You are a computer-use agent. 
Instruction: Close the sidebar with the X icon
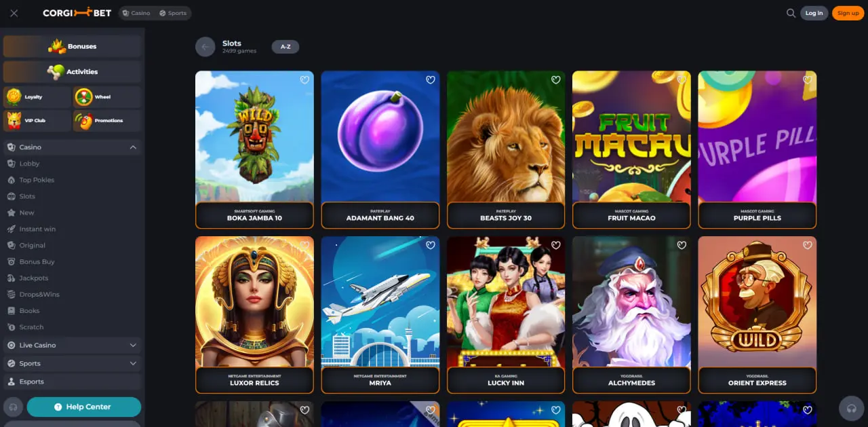[x=14, y=13]
